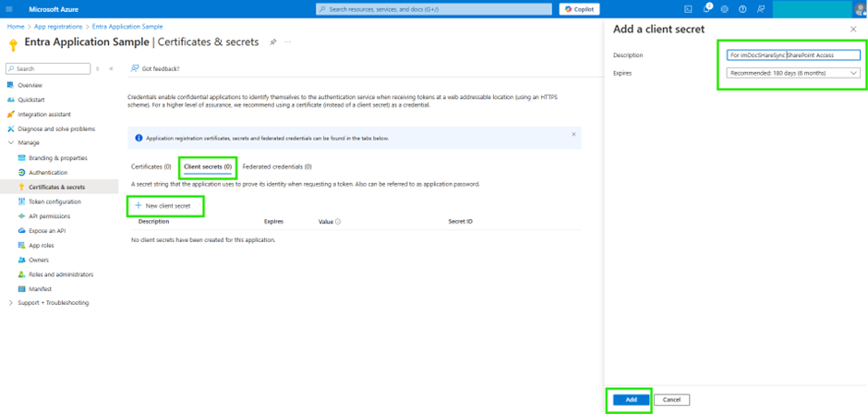Switch to Federated credentials (0) tab
The height and width of the screenshot is (414, 868).
pos(277,166)
